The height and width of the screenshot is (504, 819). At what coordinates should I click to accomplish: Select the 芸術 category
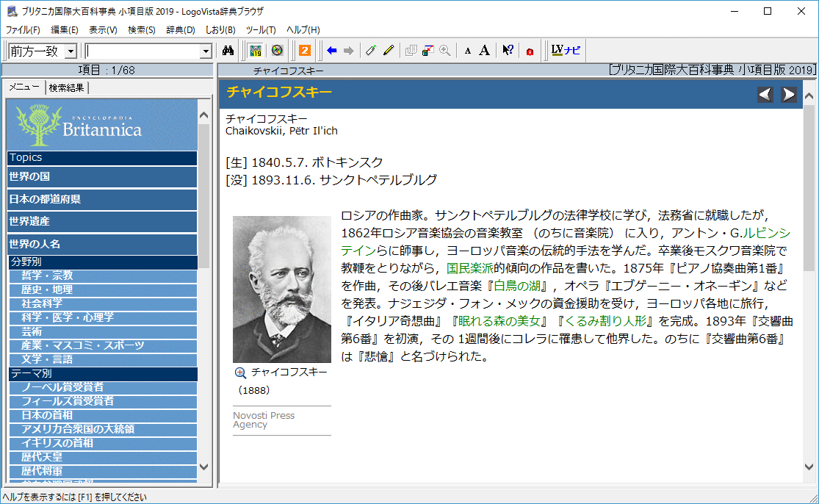104,331
